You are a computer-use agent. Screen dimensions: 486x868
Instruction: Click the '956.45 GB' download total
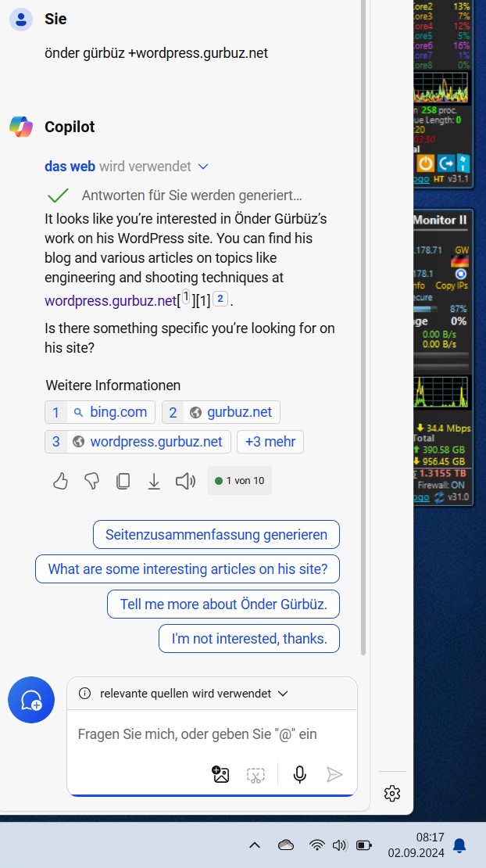coord(444,461)
